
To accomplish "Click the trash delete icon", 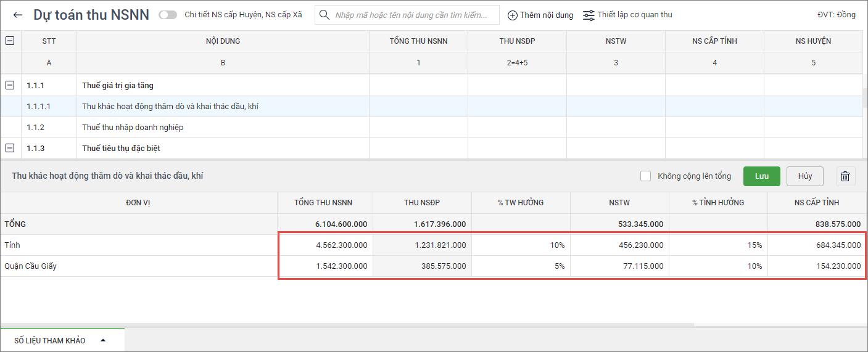I will [845, 176].
